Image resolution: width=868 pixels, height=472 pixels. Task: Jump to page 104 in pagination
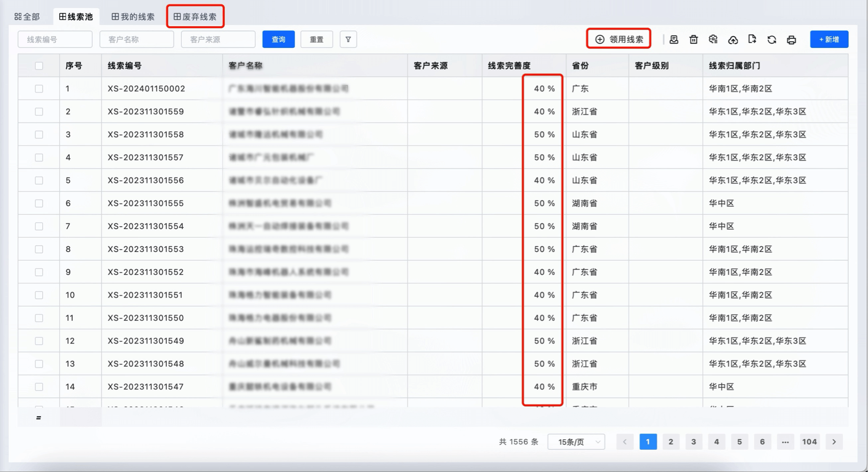tap(809, 442)
